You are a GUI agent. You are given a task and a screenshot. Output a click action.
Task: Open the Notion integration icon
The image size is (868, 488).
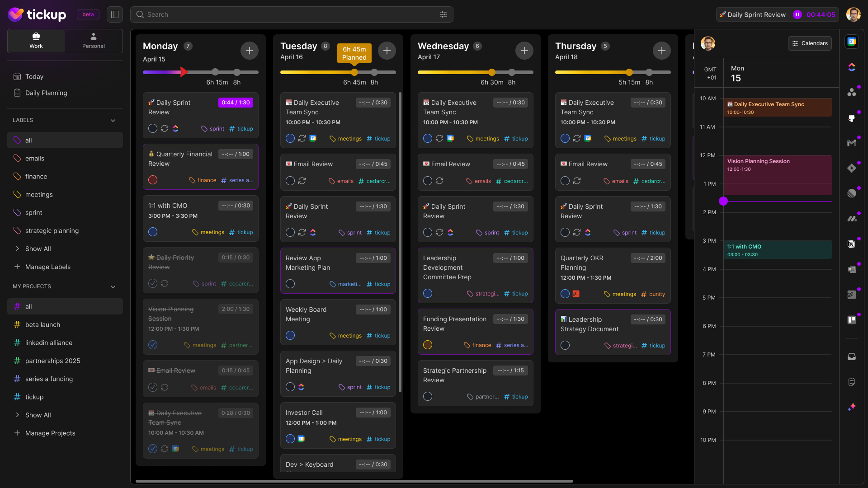[x=852, y=244]
